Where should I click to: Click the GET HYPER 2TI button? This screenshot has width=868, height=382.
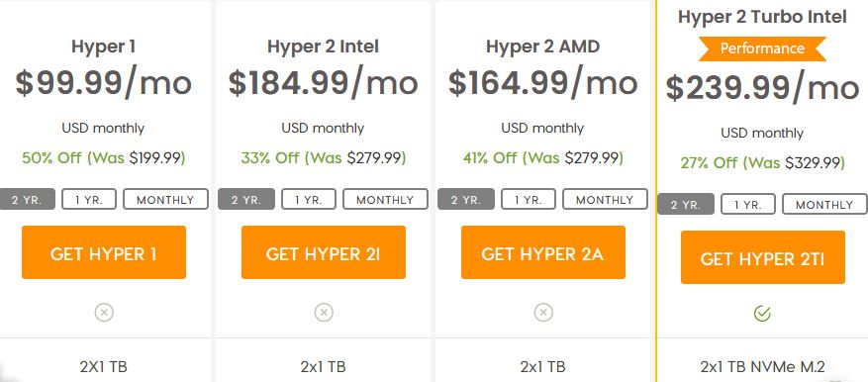click(763, 257)
